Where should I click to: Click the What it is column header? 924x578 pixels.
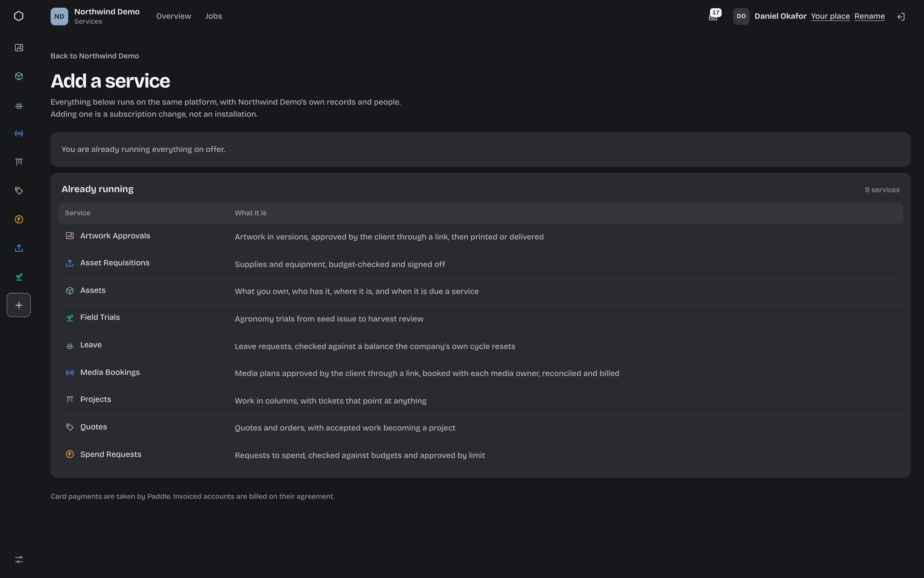point(251,213)
